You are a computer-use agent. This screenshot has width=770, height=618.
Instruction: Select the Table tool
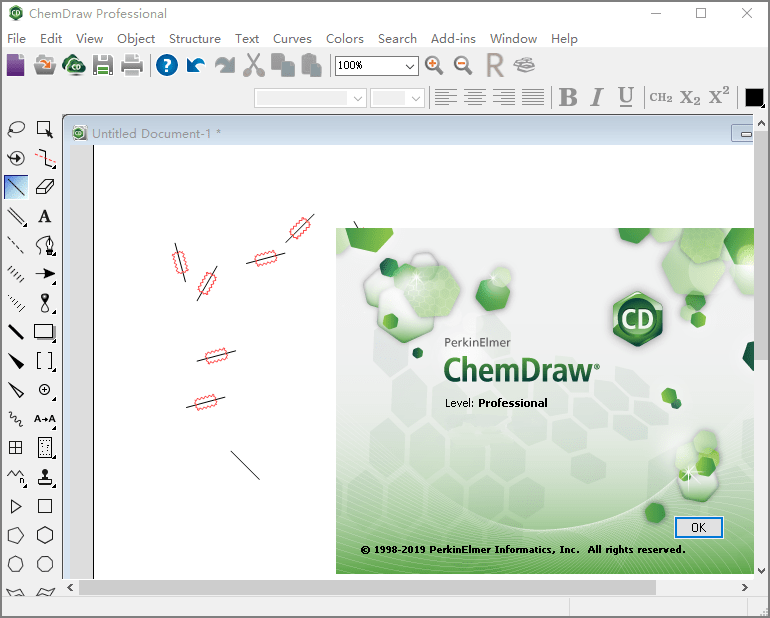click(16, 448)
